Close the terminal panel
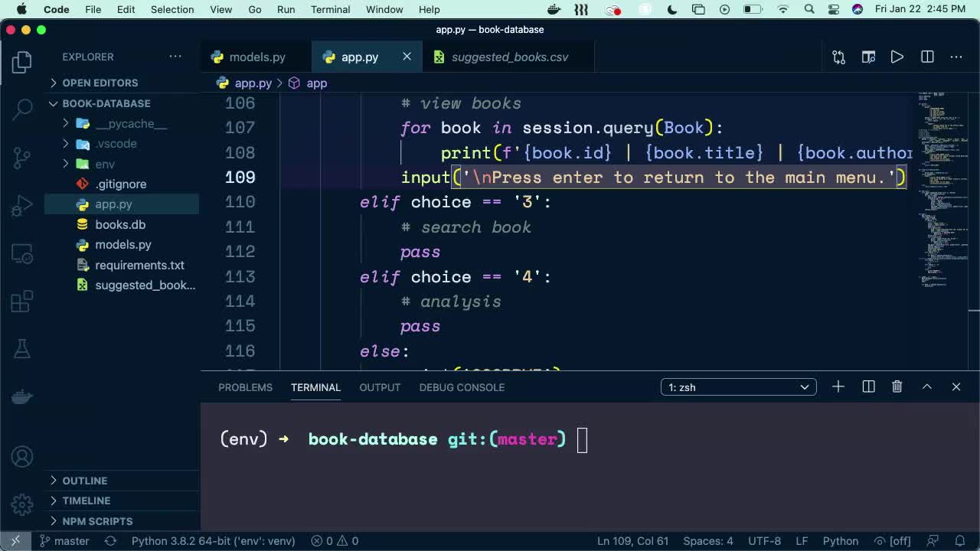980x551 pixels. pos(956,387)
